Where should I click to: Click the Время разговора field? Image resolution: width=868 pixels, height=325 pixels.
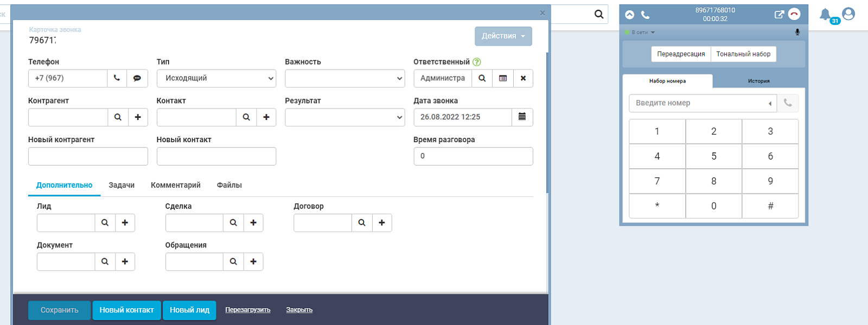[x=474, y=156]
